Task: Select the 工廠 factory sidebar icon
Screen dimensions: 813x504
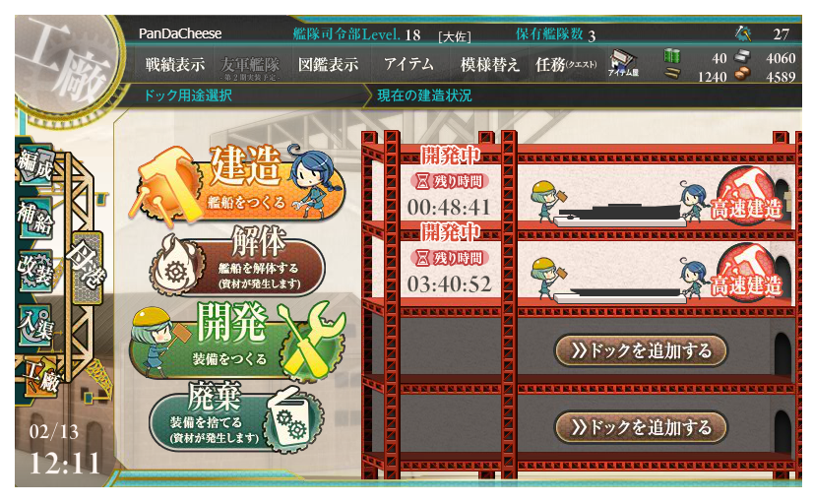Action: click(x=40, y=377)
